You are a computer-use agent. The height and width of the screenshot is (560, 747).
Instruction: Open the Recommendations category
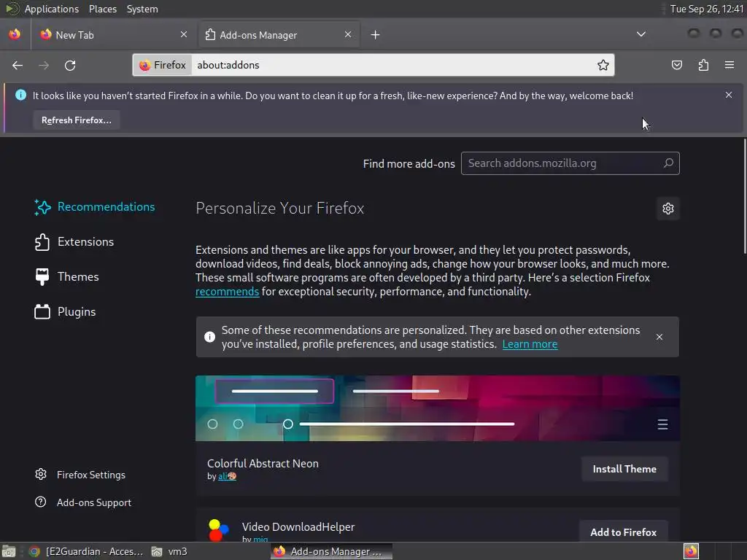tap(95, 207)
